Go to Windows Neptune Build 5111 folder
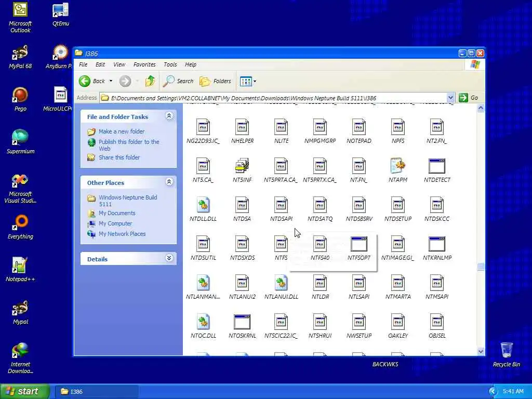The width and height of the screenshot is (532, 399). click(128, 201)
